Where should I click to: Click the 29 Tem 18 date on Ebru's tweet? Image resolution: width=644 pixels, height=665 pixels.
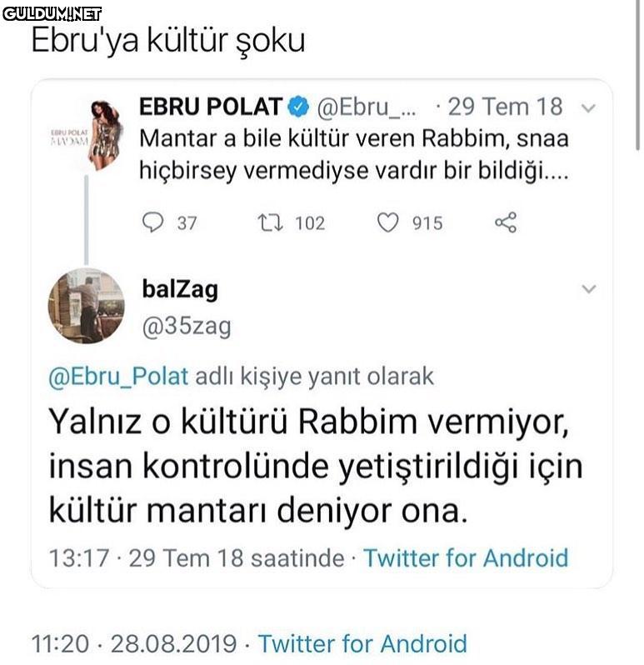click(505, 107)
